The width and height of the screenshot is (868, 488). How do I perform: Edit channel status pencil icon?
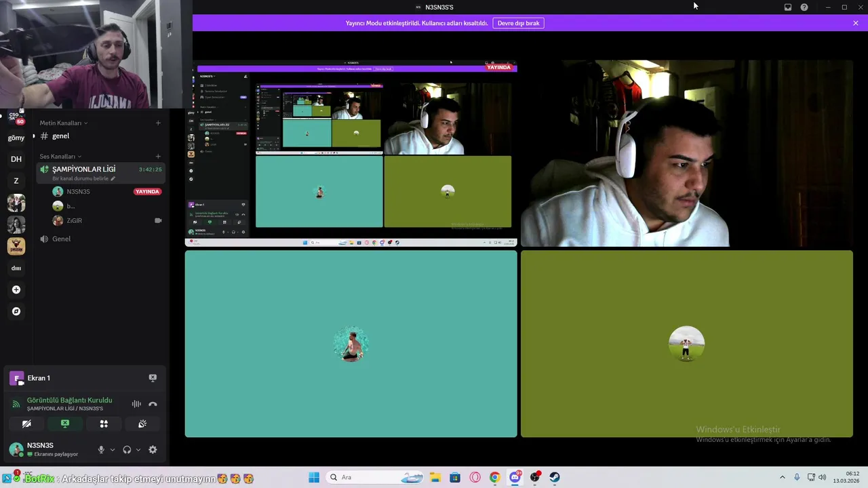[x=113, y=178]
